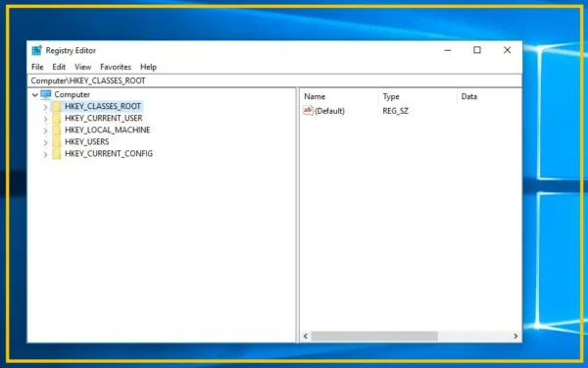Click the HKEY_USERS folder icon
This screenshot has width=588, height=368.
coord(57,142)
